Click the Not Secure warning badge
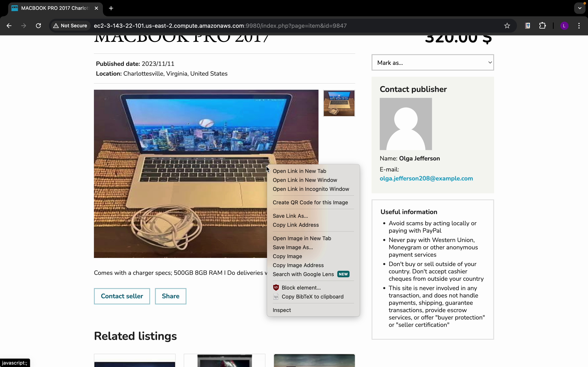This screenshot has height=367, width=588. (x=70, y=26)
